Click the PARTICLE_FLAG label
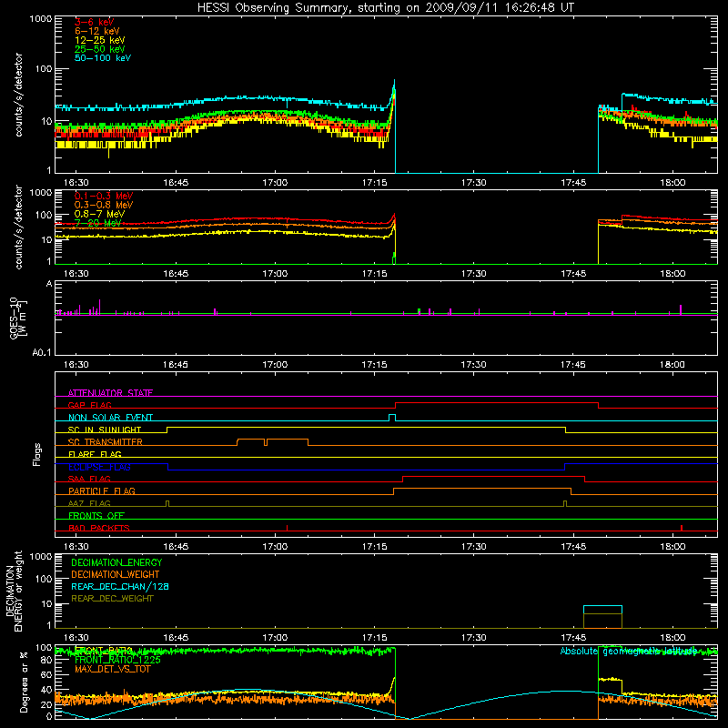The width and height of the screenshot is (728, 728). click(102, 490)
